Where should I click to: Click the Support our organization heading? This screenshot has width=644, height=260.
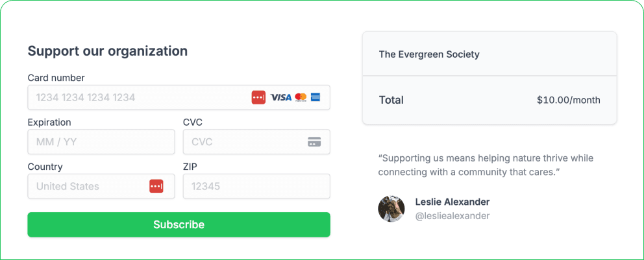point(108,51)
